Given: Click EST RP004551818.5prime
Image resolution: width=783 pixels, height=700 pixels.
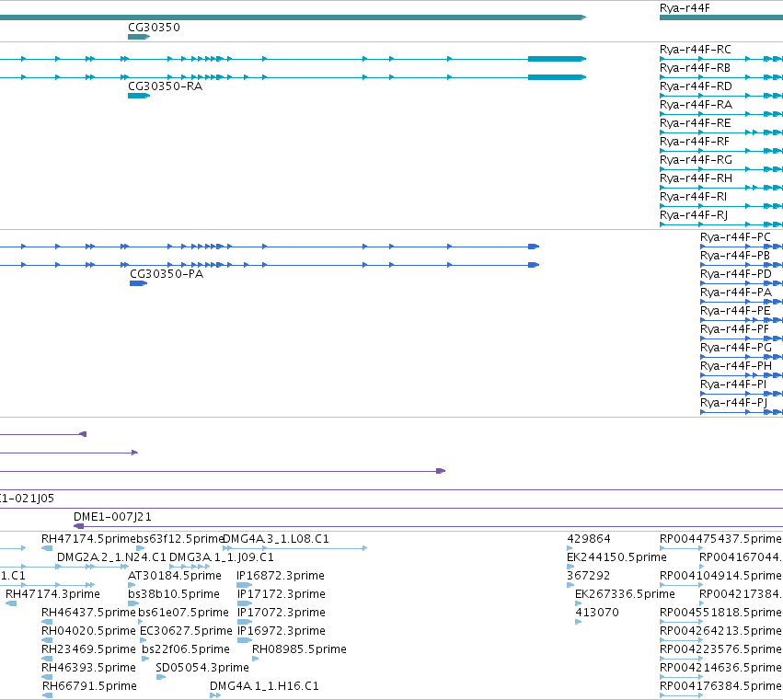Looking at the screenshot, I should pyautogui.click(x=720, y=612).
